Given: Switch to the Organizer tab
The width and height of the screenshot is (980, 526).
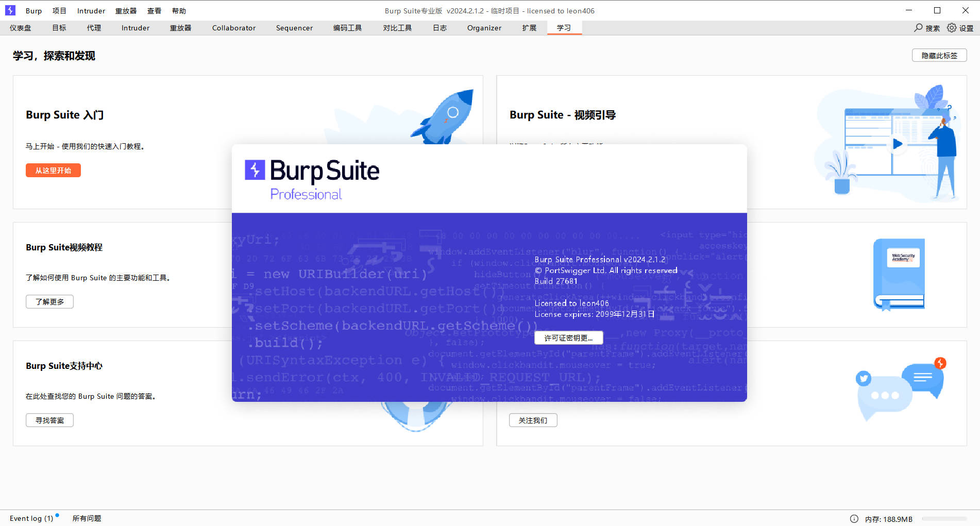Looking at the screenshot, I should pyautogui.click(x=484, y=28).
